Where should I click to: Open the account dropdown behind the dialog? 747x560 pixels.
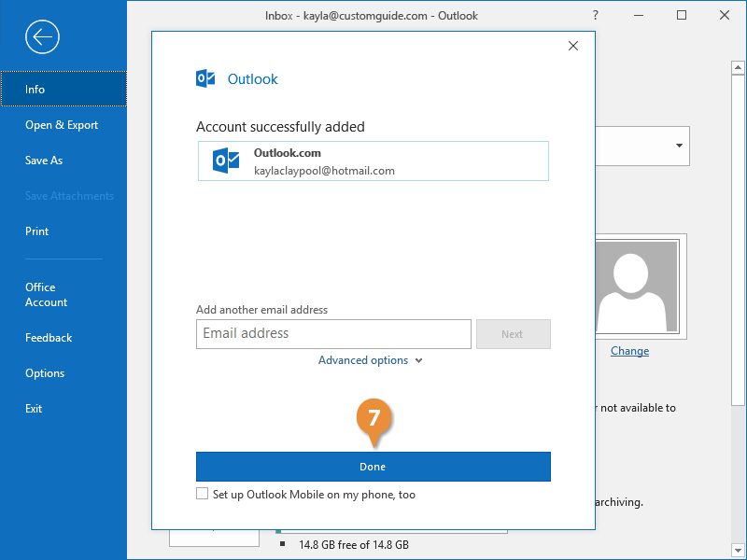tap(679, 146)
